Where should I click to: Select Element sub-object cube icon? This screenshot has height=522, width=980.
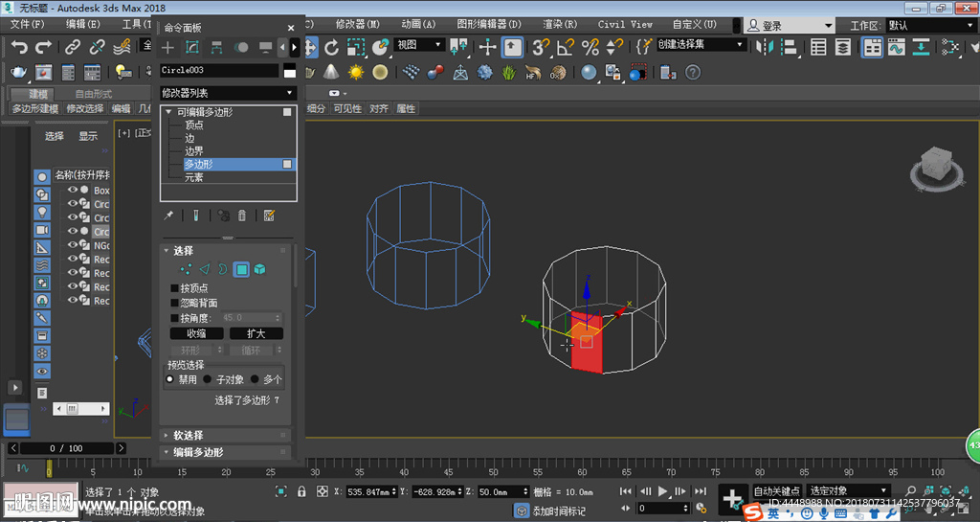click(259, 269)
